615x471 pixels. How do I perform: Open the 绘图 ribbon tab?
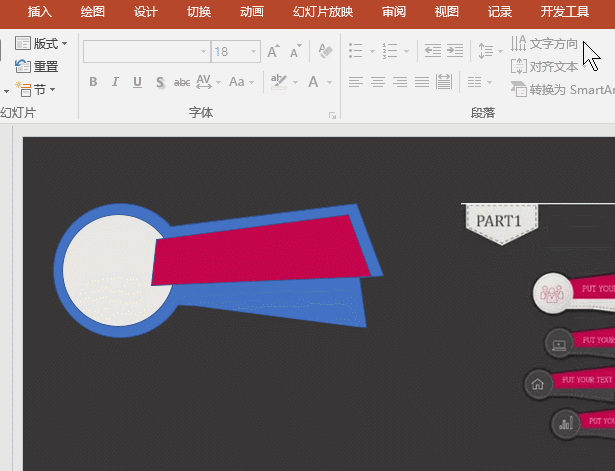coord(93,12)
